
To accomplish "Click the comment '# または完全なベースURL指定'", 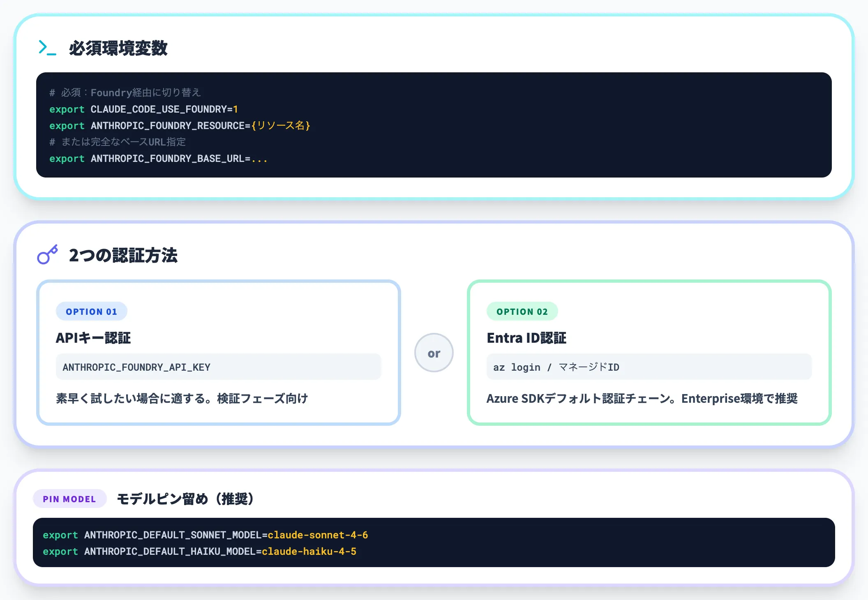I will [x=118, y=142].
